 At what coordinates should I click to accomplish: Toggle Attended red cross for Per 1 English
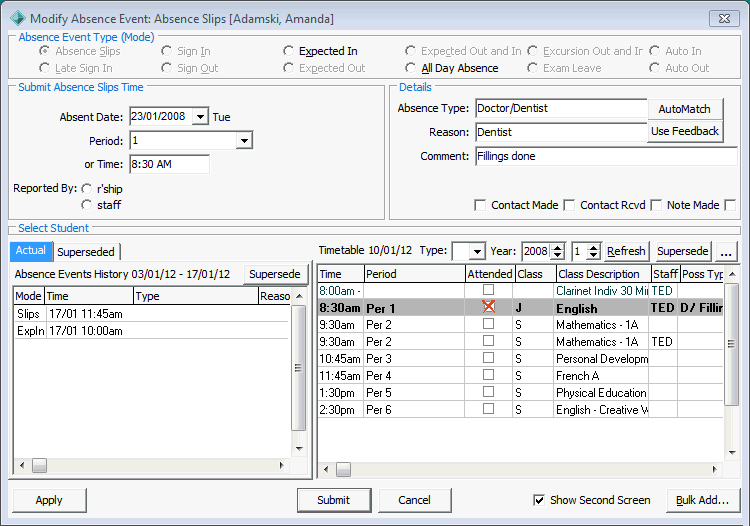[x=488, y=307]
